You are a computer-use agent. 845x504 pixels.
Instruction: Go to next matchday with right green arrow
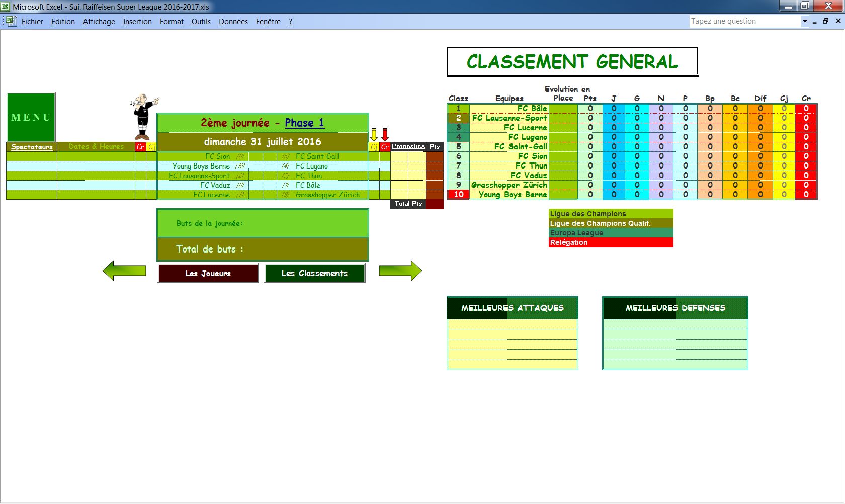[400, 271]
